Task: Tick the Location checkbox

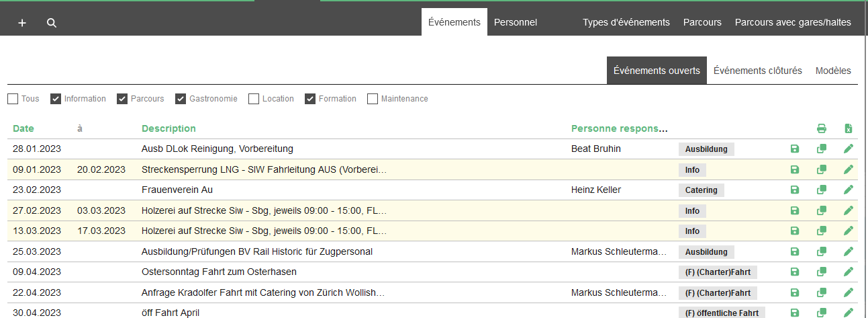Action: coord(254,99)
